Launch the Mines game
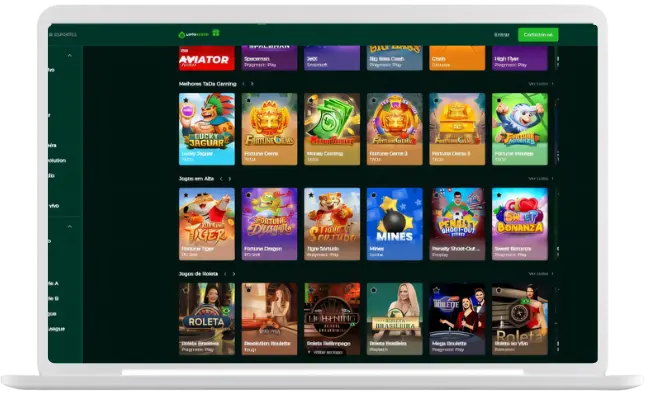 pos(395,224)
